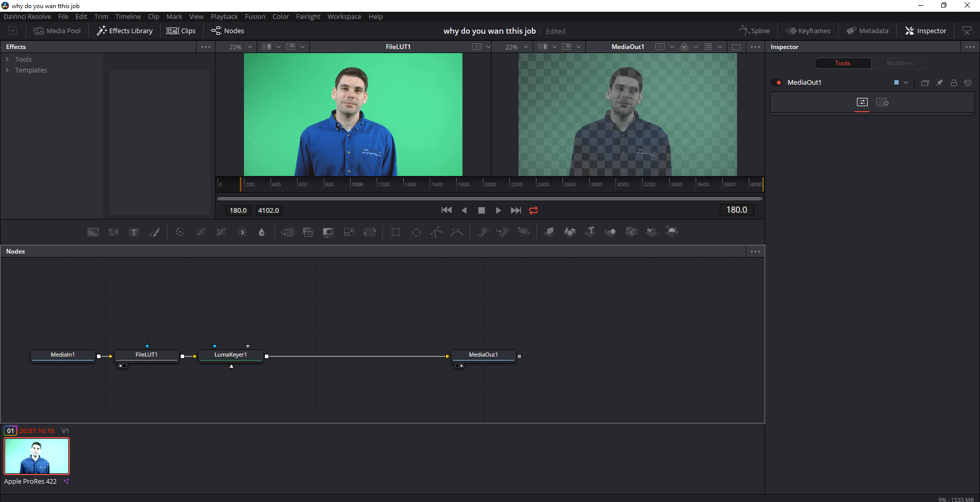The width and height of the screenshot is (980, 502).
Task: Open Effects panel options menu (three dots)
Action: pos(206,47)
